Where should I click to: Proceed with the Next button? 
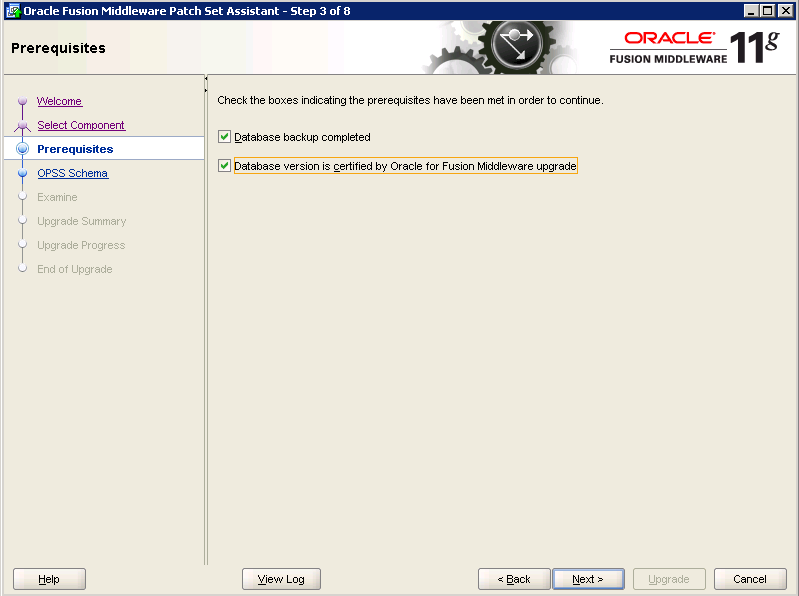[x=588, y=579]
